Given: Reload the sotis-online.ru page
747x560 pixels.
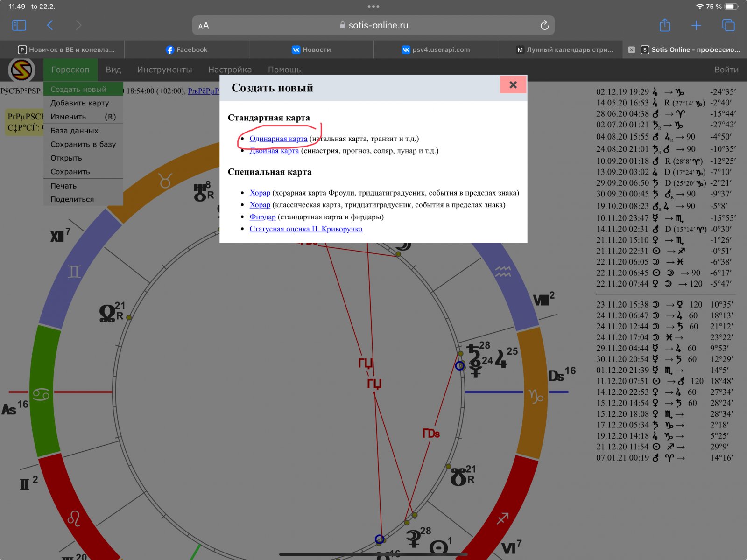Looking at the screenshot, I should pos(544,25).
